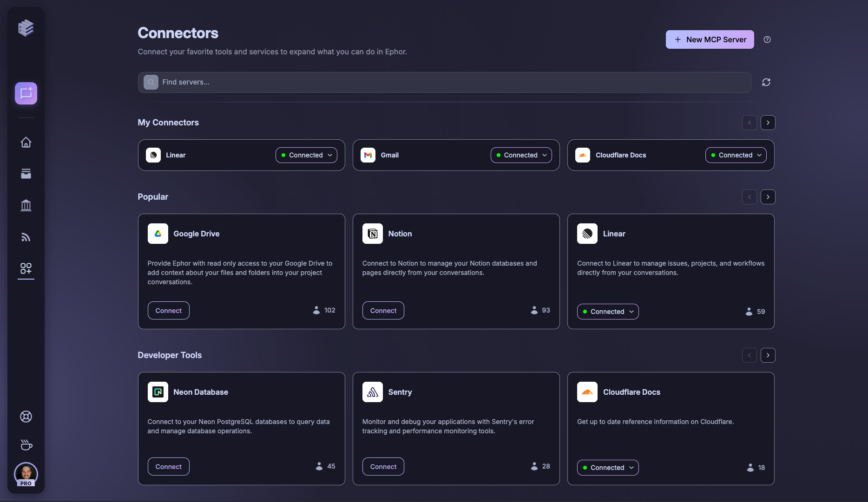Select the bank-style institution icon in sidebar

coord(26,205)
